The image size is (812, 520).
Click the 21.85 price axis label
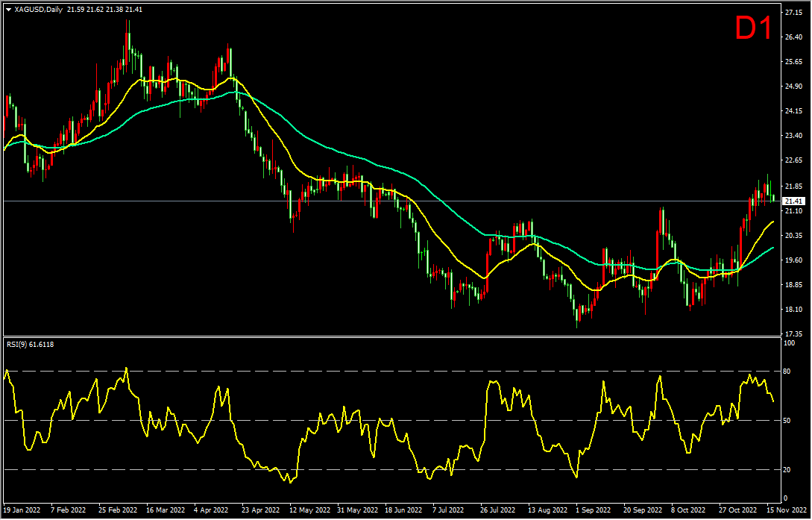pyautogui.click(x=793, y=186)
